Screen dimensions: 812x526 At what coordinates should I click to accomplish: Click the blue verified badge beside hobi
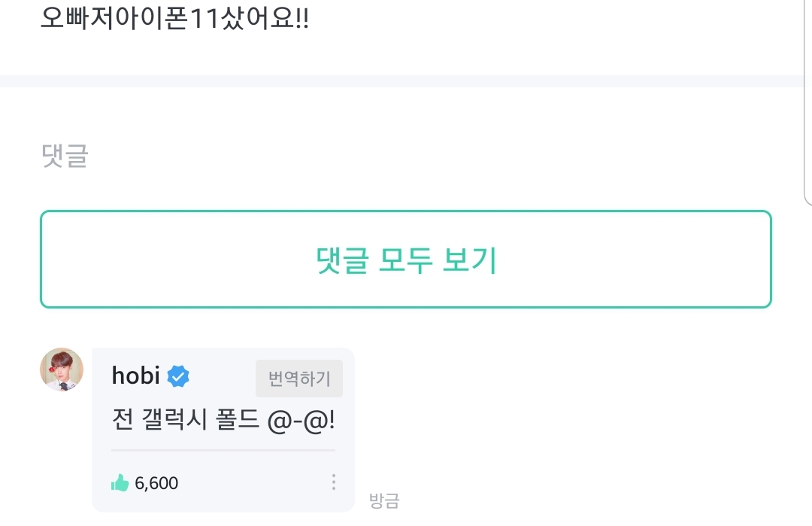(x=178, y=375)
